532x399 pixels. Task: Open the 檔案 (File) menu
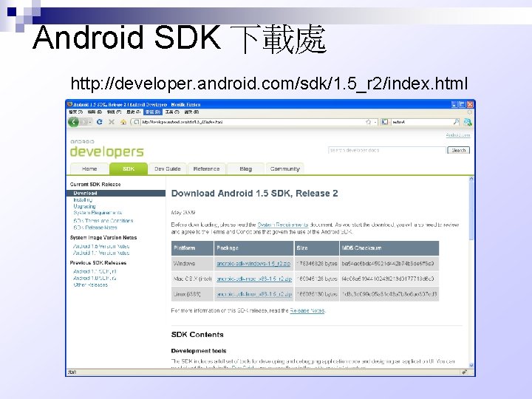pyautogui.click(x=75, y=112)
